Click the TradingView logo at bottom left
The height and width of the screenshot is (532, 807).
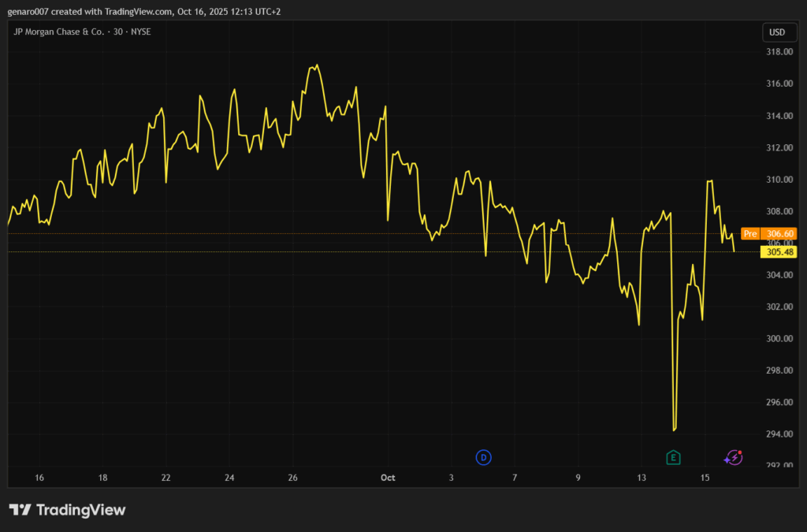tap(67, 510)
